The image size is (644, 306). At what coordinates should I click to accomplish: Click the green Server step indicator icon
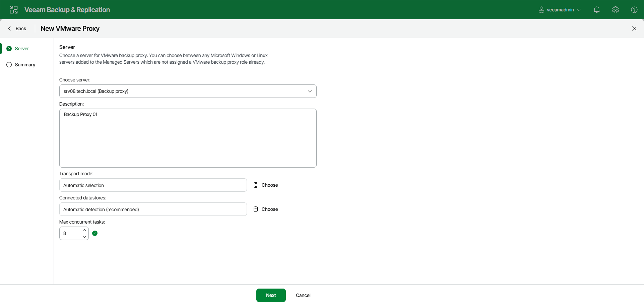[9, 49]
